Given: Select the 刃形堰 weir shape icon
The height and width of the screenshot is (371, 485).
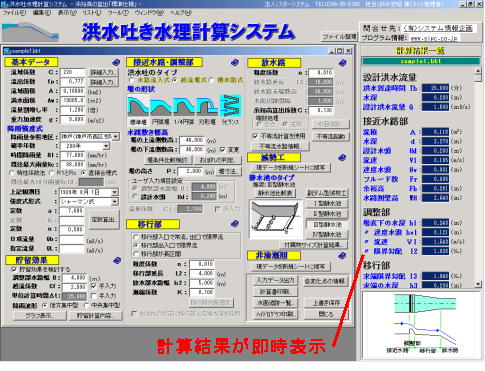Looking at the screenshot, I should tap(207, 106).
